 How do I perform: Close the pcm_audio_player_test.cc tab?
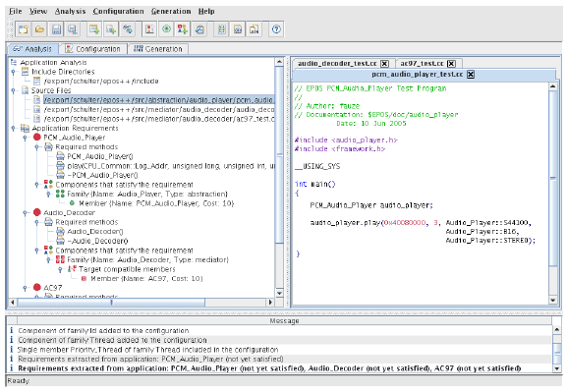point(471,75)
